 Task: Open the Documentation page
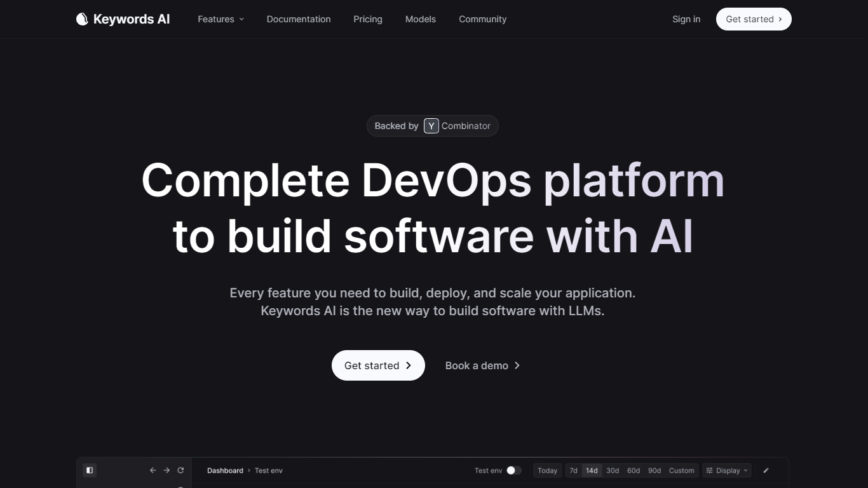[299, 19]
